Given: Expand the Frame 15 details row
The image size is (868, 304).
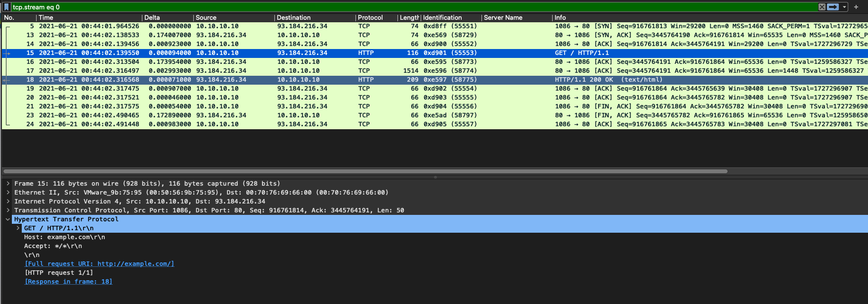Looking at the screenshot, I should pyautogui.click(x=8, y=184).
